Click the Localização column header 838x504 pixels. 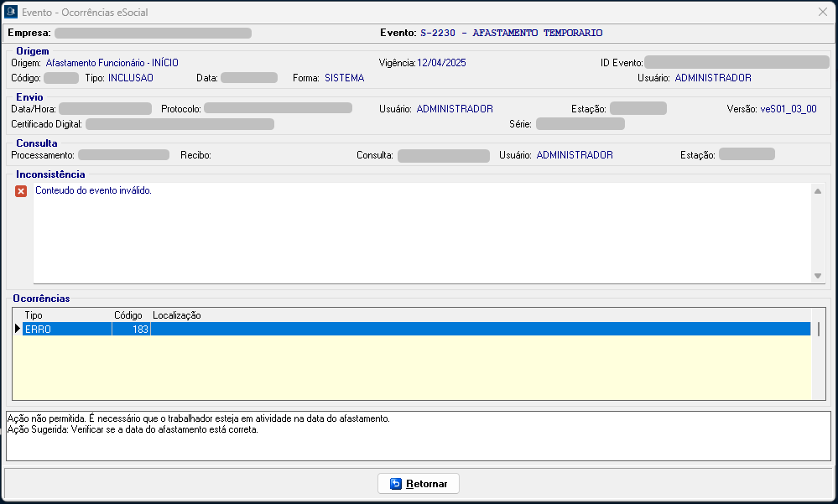[176, 315]
